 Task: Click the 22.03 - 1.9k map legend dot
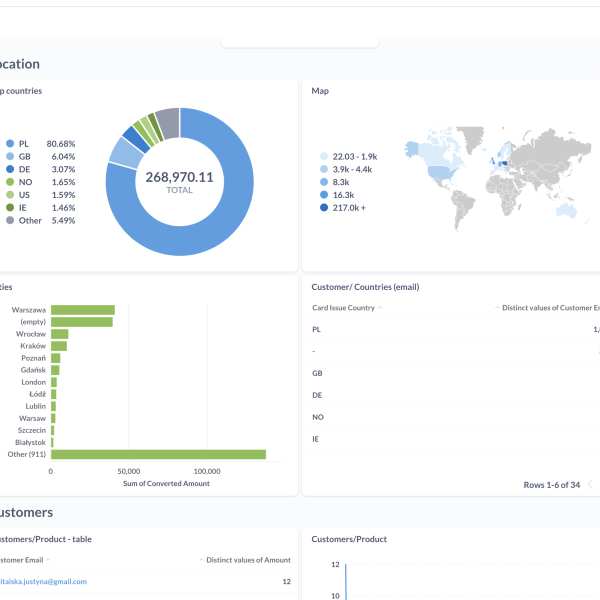(323, 157)
